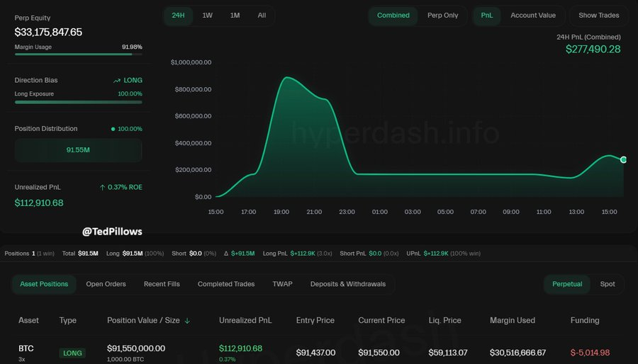Image resolution: width=638 pixels, height=364 pixels.
Task: Open the Recent Fills tab
Action: pyautogui.click(x=162, y=284)
